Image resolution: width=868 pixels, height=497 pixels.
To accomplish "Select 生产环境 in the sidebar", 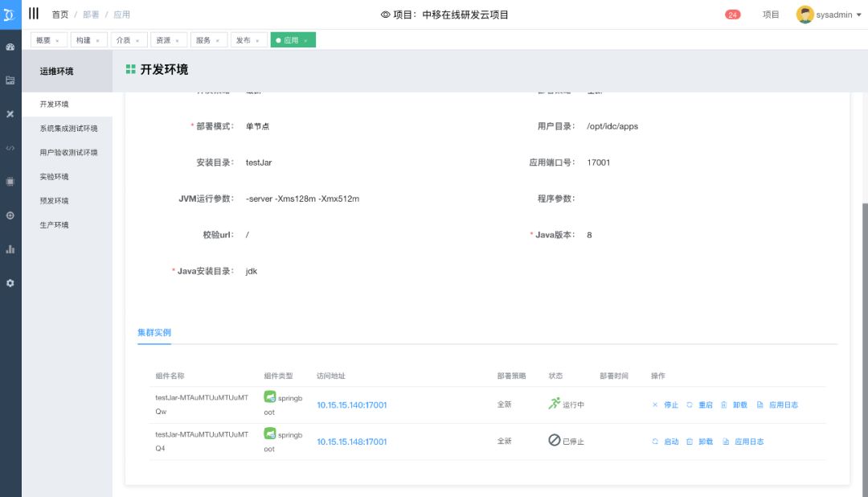I will coord(67,225).
